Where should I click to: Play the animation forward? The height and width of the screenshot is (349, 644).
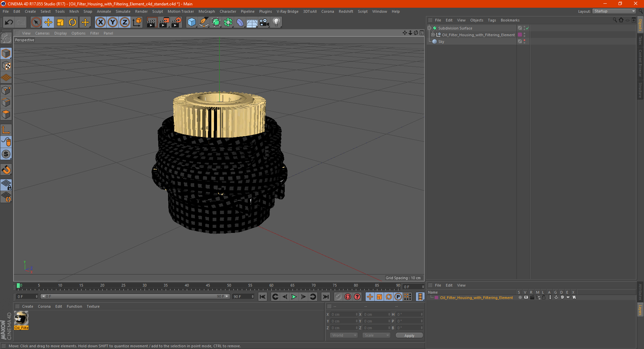[294, 297]
